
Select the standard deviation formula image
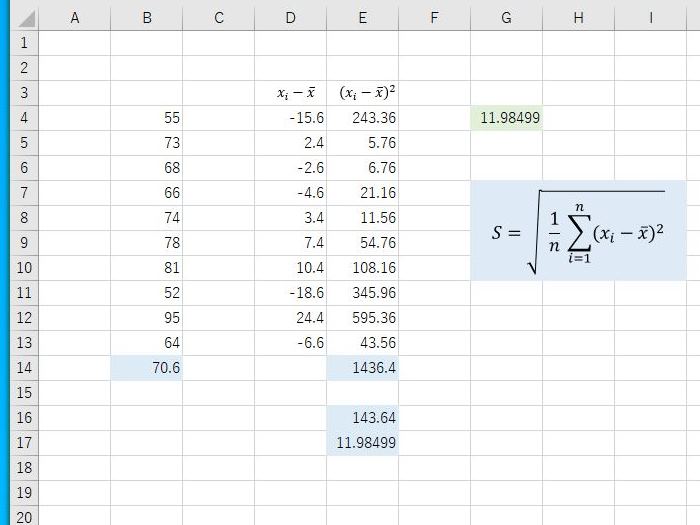click(x=578, y=231)
